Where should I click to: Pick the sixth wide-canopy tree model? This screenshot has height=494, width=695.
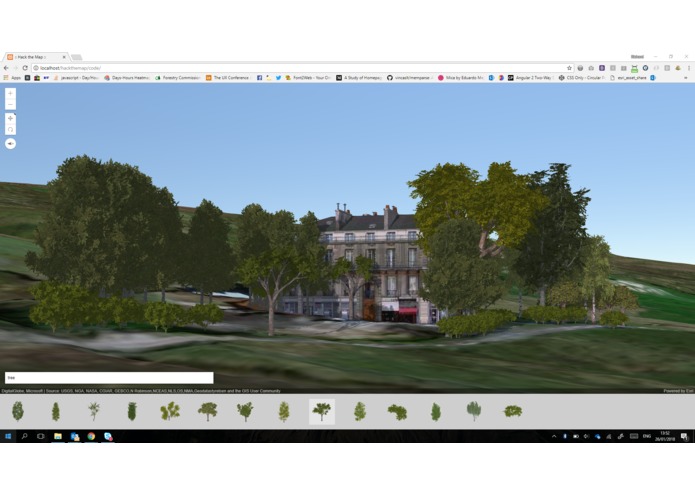click(207, 411)
